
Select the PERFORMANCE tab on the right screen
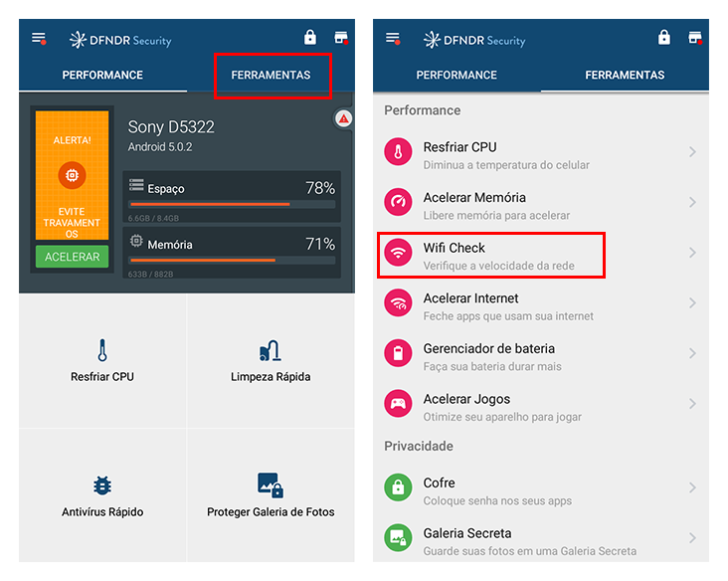(456, 76)
